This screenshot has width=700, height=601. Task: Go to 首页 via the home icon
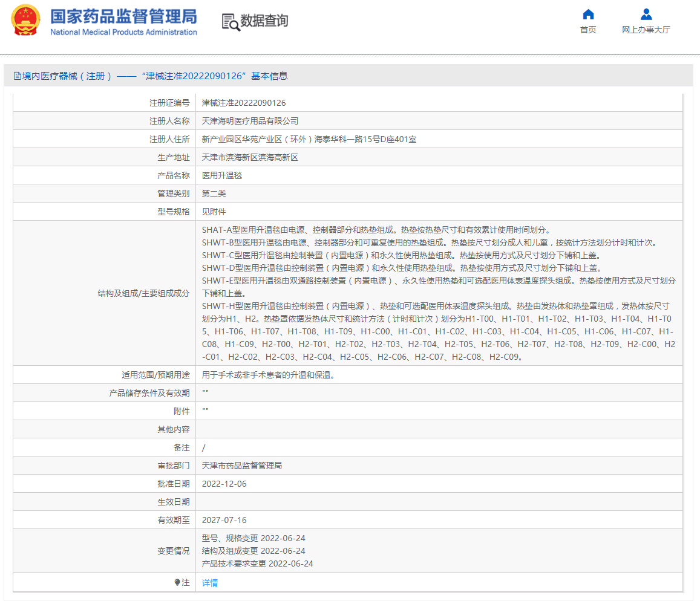(588, 15)
